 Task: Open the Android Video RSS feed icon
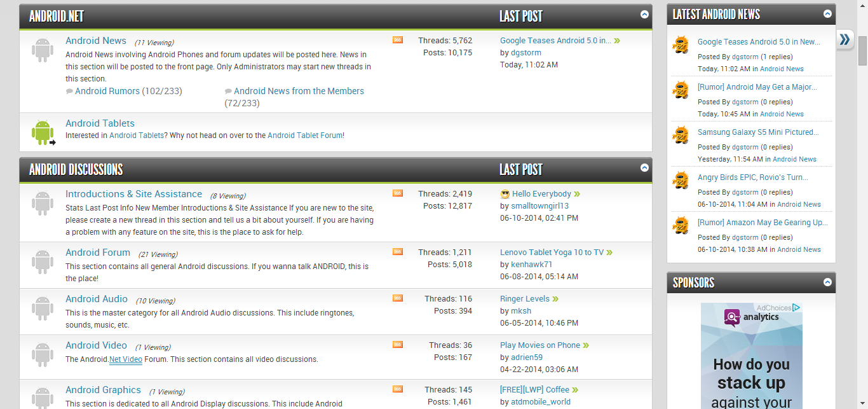pyautogui.click(x=398, y=345)
